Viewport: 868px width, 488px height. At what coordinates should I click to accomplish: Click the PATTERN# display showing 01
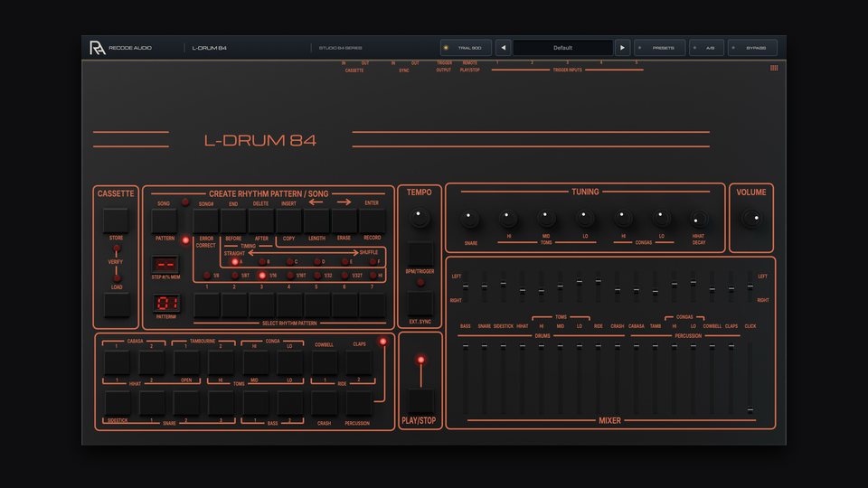tap(166, 304)
